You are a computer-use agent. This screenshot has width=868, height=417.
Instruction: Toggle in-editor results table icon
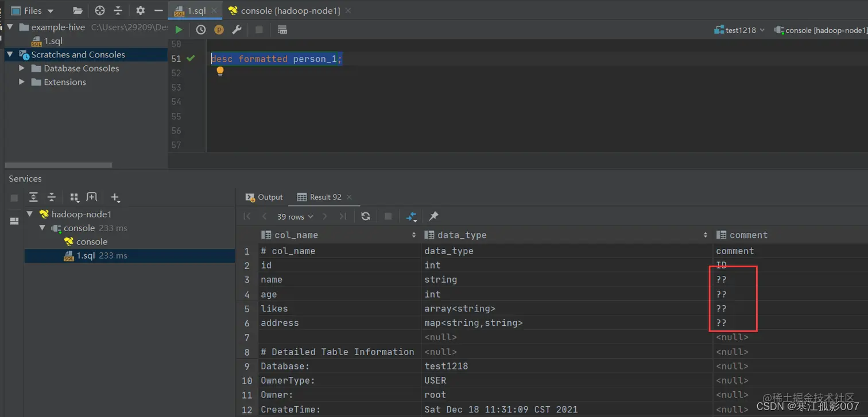[282, 30]
